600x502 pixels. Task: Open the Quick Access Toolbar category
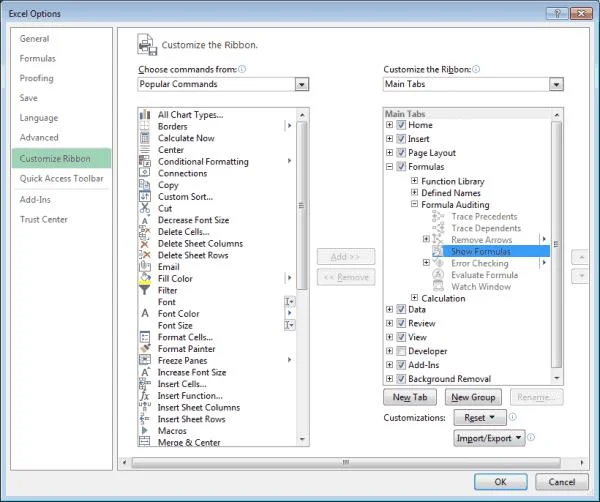pyautogui.click(x=62, y=178)
